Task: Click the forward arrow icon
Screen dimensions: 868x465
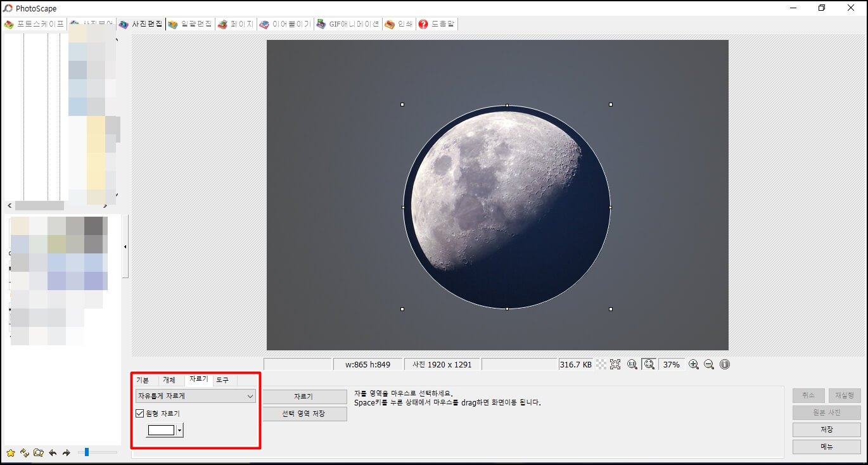Action: [x=66, y=453]
